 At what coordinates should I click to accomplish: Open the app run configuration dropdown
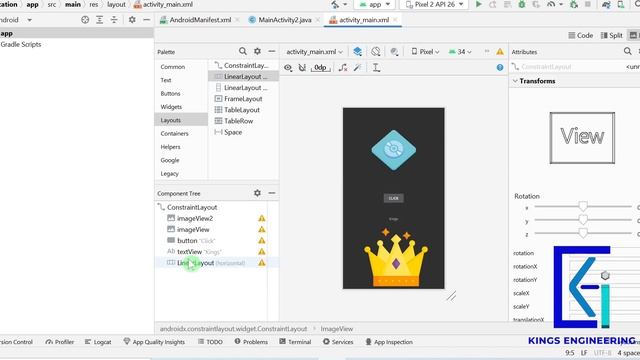pyautogui.click(x=375, y=4)
